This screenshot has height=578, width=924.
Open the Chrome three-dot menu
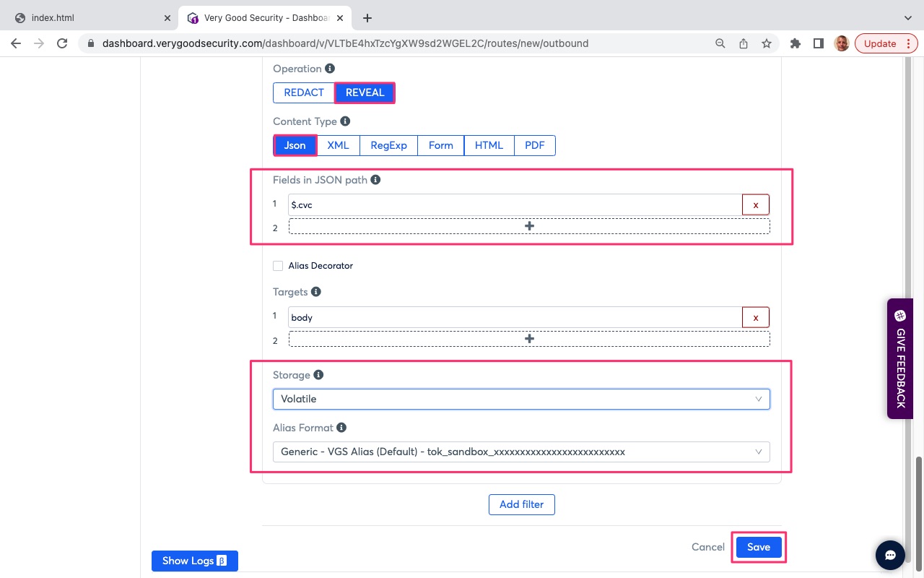point(908,43)
